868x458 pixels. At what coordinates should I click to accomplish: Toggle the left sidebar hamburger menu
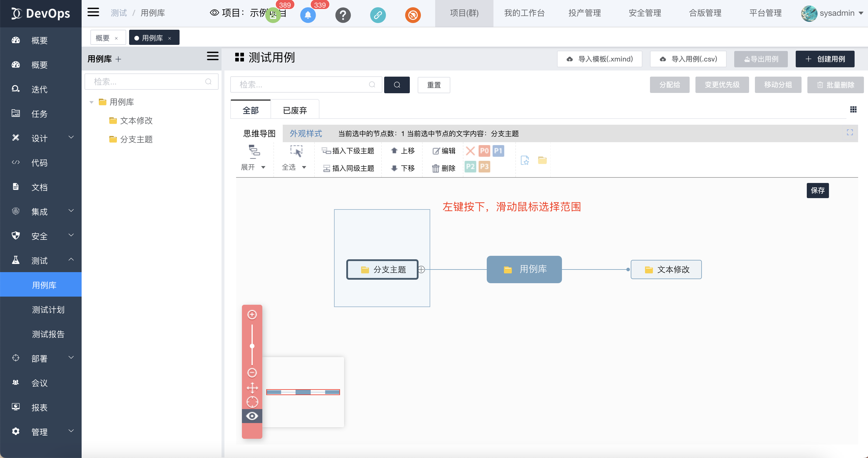tap(93, 13)
